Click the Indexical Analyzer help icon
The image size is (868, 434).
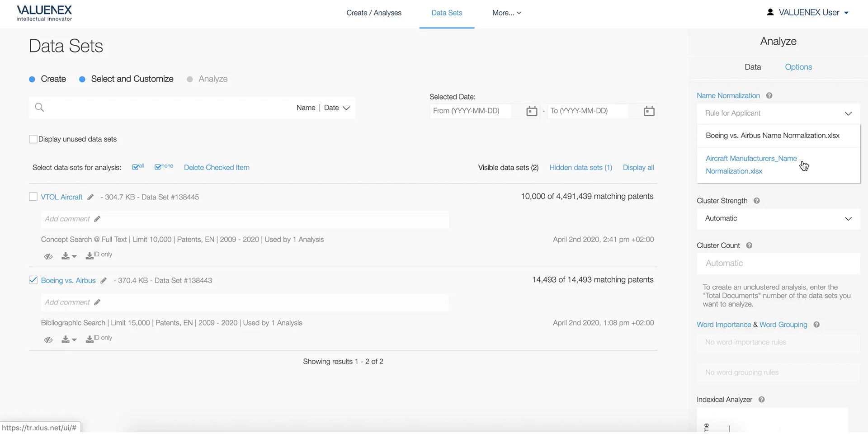tap(761, 400)
